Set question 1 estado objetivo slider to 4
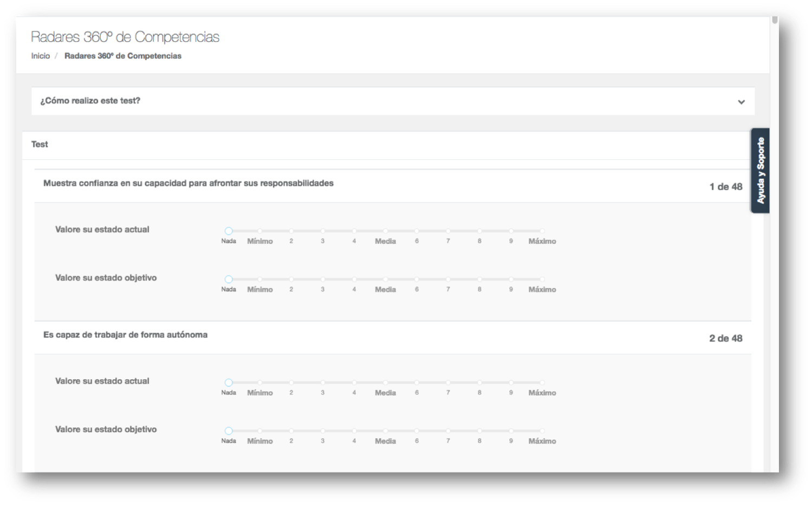Viewport: 812px width, 506px height. tap(354, 279)
